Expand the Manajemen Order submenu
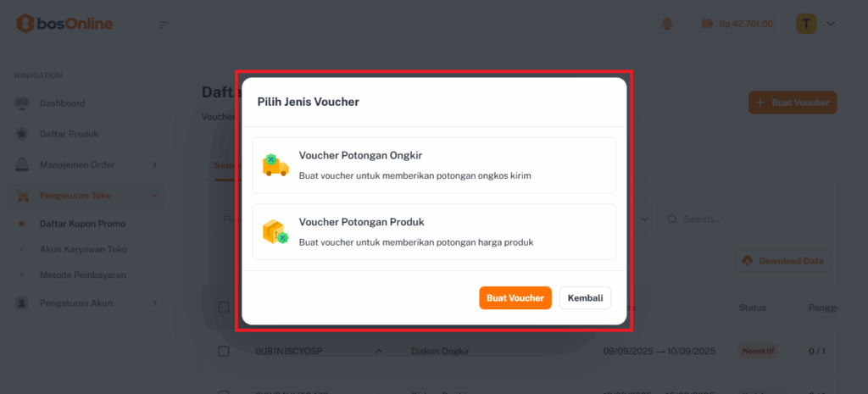868x394 pixels. pyautogui.click(x=154, y=164)
